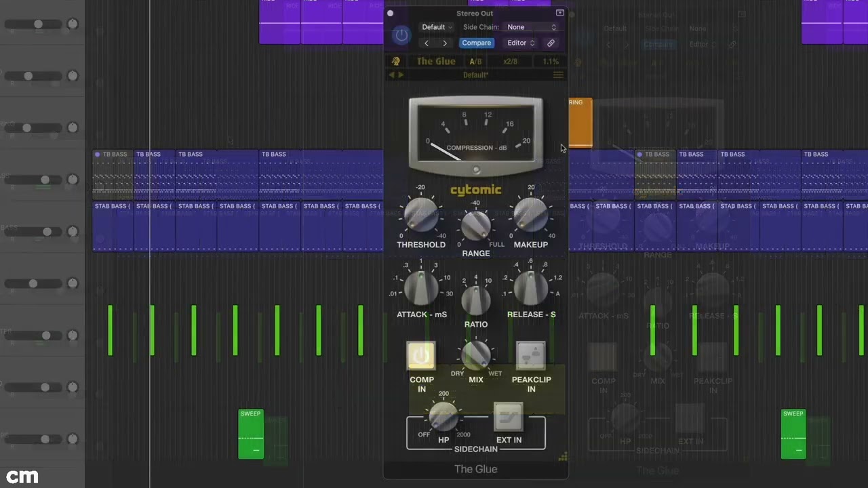868x488 pixels.
Task: Click the RANGE knob
Action: [x=476, y=226]
